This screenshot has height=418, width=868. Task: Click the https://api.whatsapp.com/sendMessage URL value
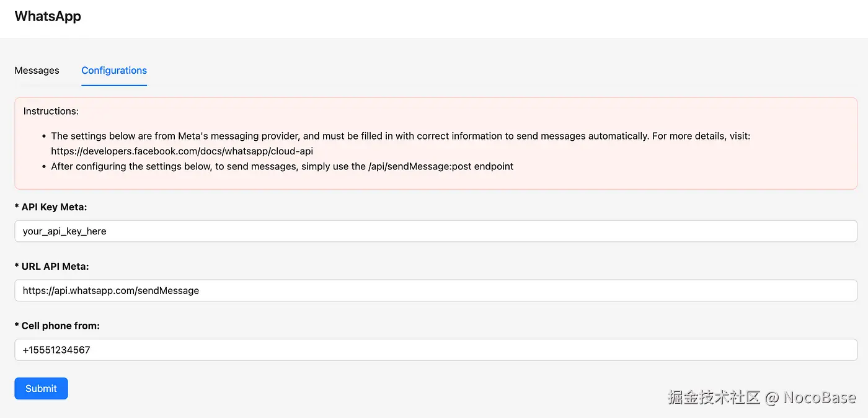(110, 290)
